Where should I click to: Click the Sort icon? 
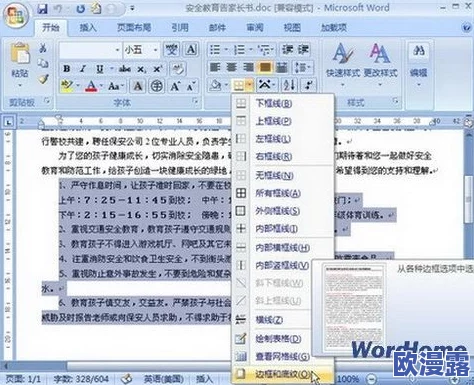289,86
